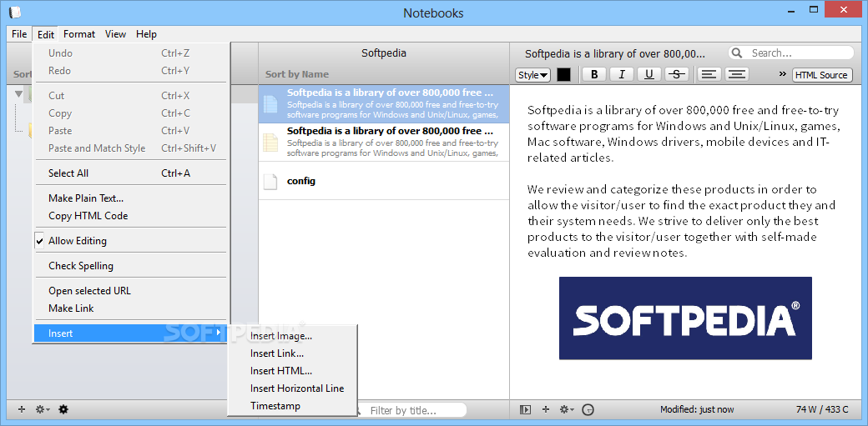Open the Format menu
The height and width of the screenshot is (426, 868).
point(79,33)
